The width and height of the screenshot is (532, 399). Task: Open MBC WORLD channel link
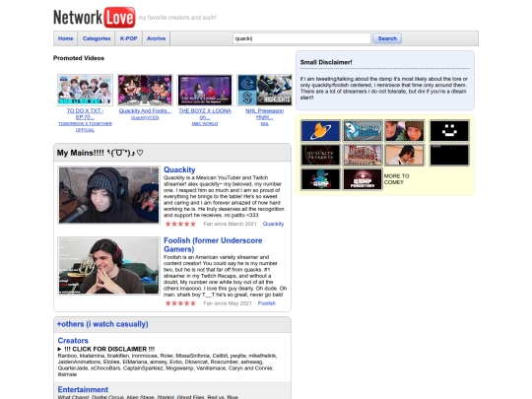(x=205, y=124)
